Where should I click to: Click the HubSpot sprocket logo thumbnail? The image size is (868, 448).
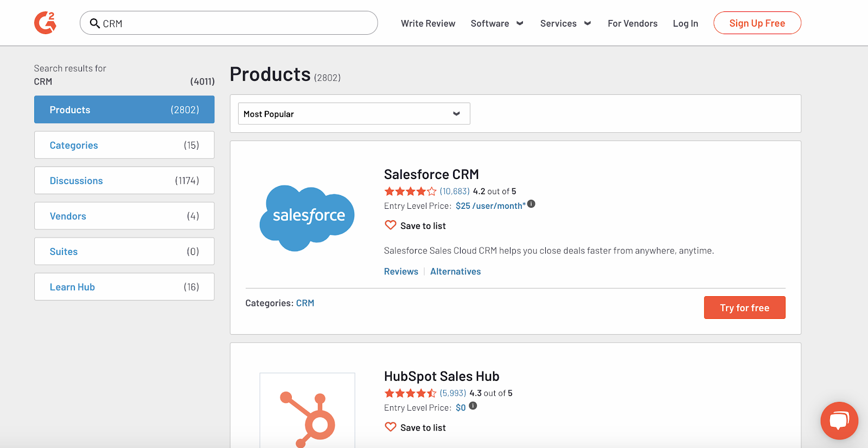coord(307,411)
